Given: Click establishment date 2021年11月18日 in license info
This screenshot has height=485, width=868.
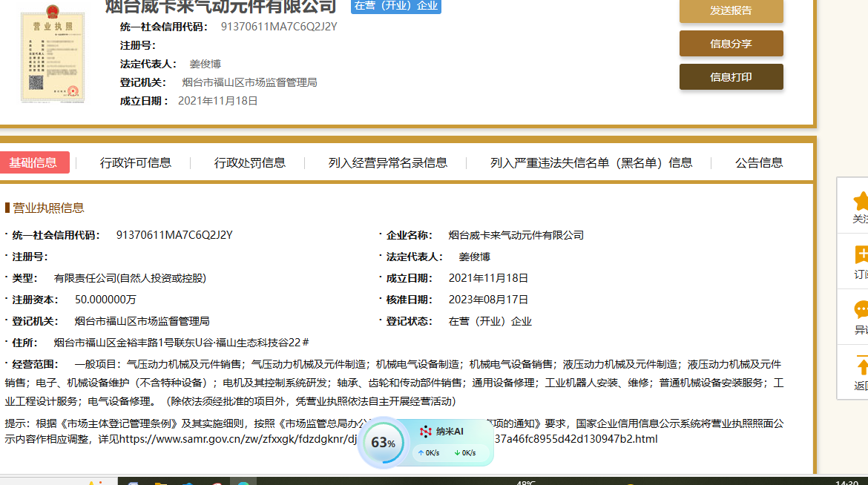Looking at the screenshot, I should click(488, 278).
